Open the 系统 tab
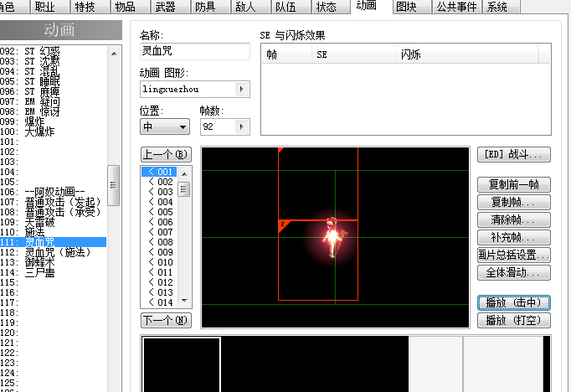Viewport: 571px width, 392px height. (x=501, y=7)
